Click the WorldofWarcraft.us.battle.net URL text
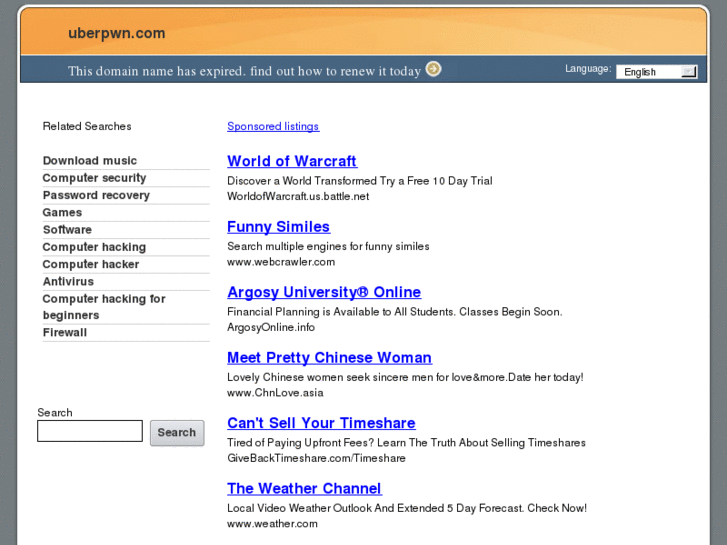 pyautogui.click(x=298, y=196)
